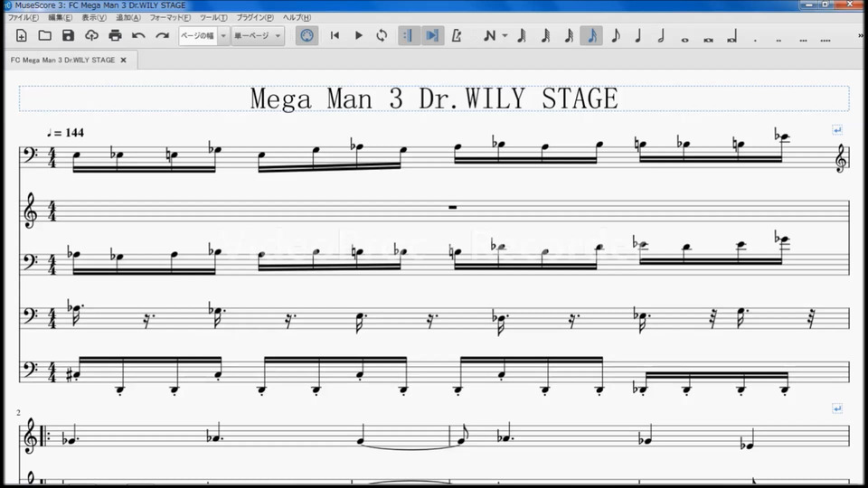
Task: Select the bass clef on the top staff
Action: (x=31, y=156)
